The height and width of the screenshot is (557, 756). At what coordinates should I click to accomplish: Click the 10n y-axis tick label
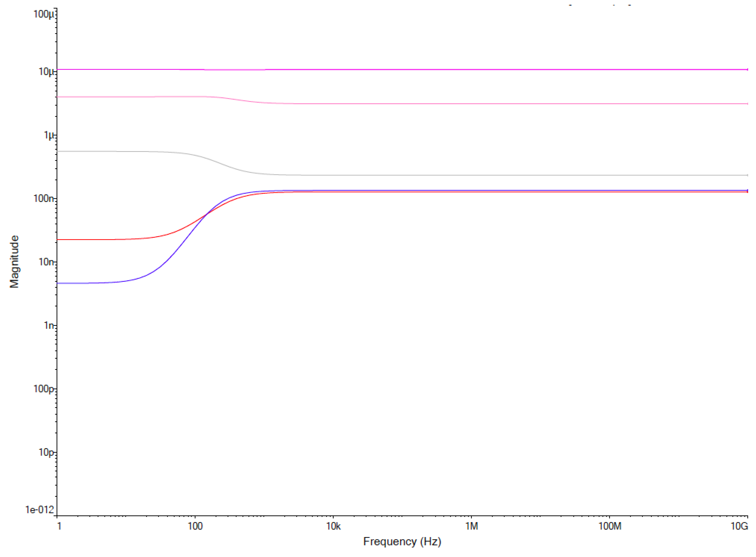[x=47, y=262]
